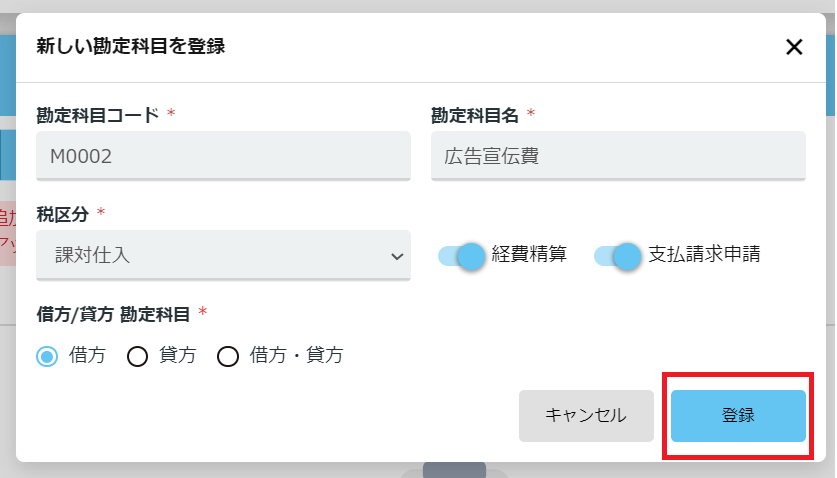The width and height of the screenshot is (837, 478).
Task: Close the dialog with the X icon
Action: coord(794,47)
